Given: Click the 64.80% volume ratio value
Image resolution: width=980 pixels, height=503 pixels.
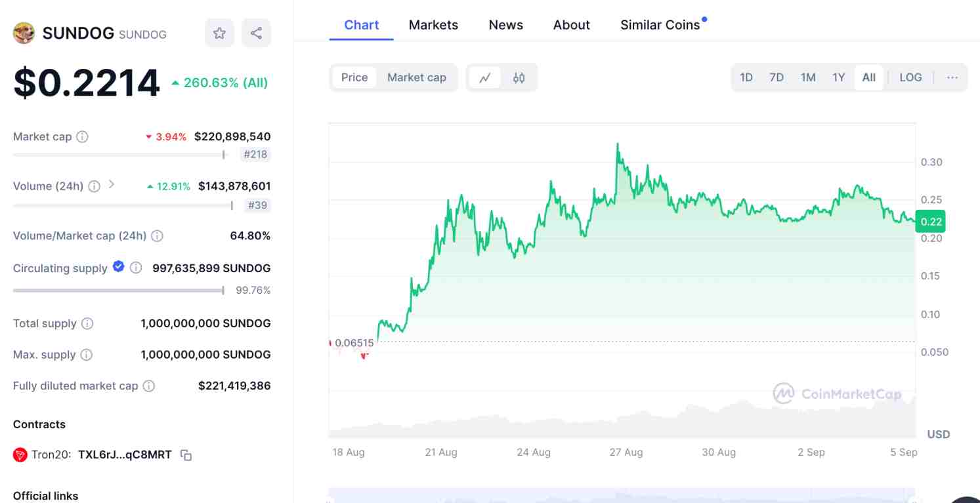Looking at the screenshot, I should click(x=250, y=235).
